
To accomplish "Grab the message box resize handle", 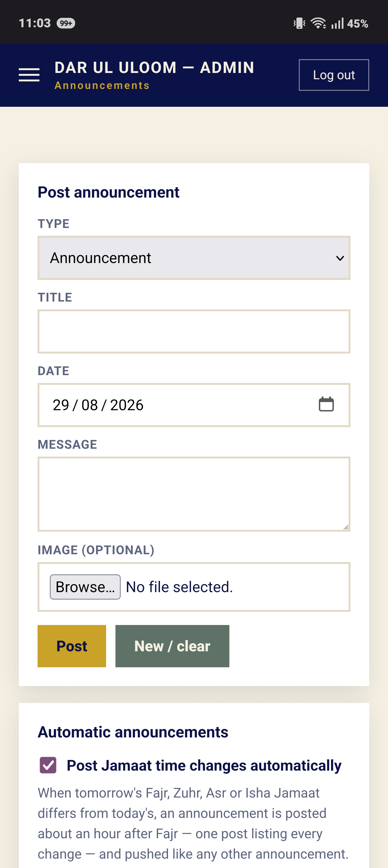I will 345,527.
